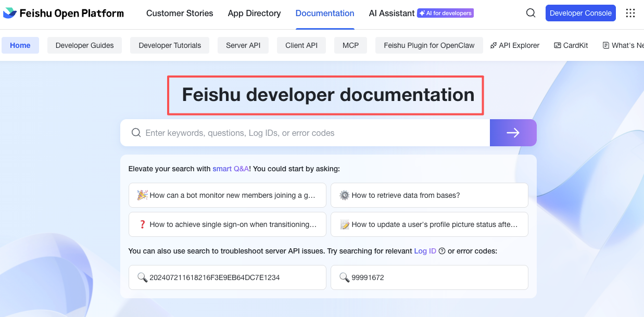
Task: Select 'How can a bot monitor new members' suggestion
Action: 228,195
